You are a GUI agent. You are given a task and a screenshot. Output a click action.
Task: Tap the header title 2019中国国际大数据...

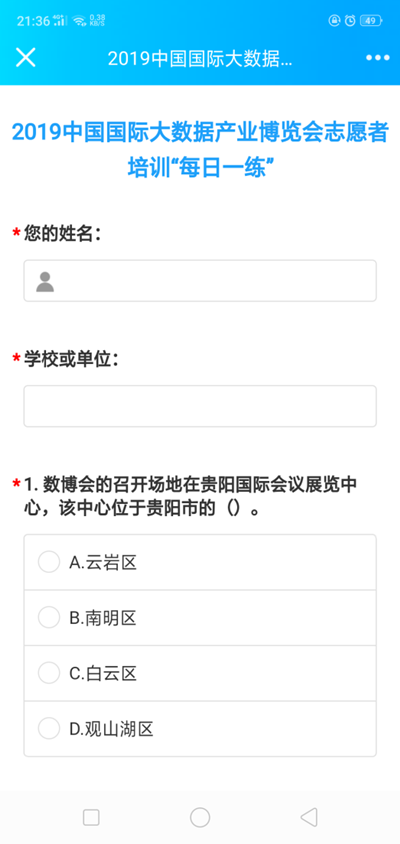coord(200,59)
